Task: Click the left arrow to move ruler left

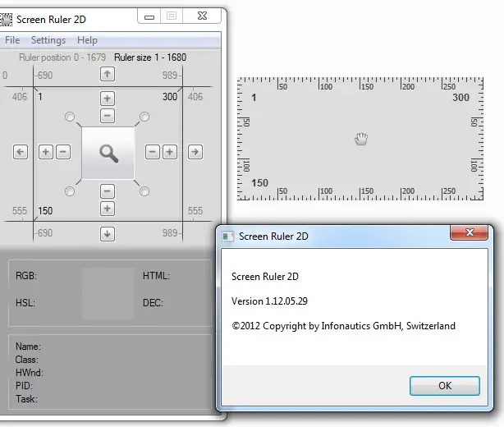Action: 21,152
